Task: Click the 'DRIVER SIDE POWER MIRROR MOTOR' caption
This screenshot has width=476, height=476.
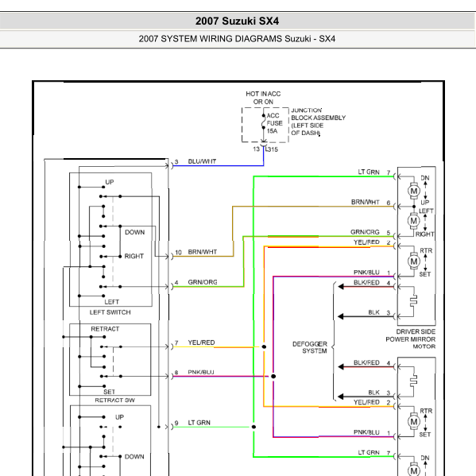Action: pyautogui.click(x=411, y=339)
